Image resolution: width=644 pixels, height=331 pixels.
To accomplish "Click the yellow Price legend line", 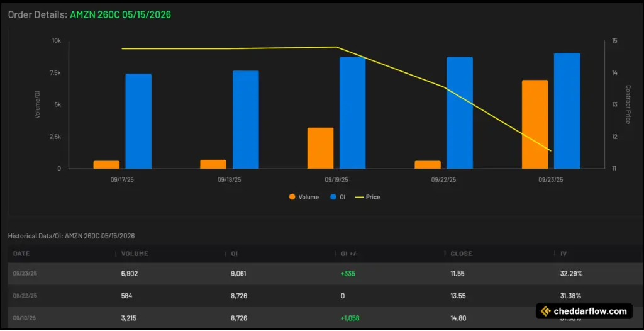I will tap(359, 197).
